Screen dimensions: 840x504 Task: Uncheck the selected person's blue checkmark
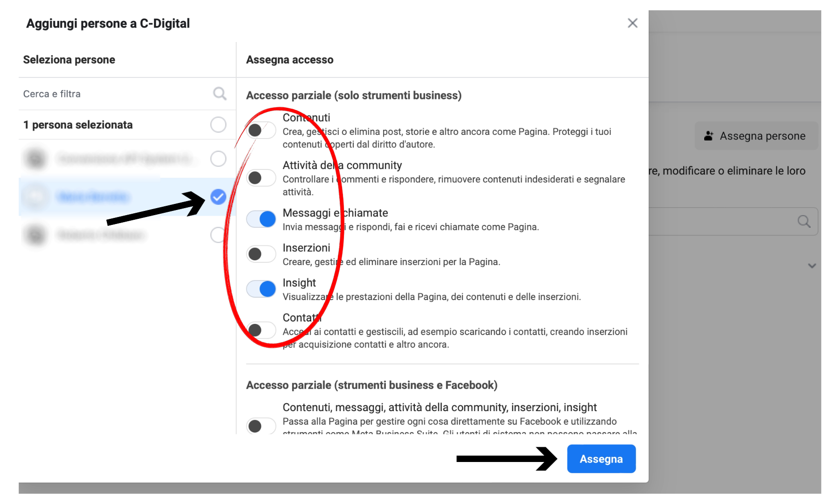[218, 197]
